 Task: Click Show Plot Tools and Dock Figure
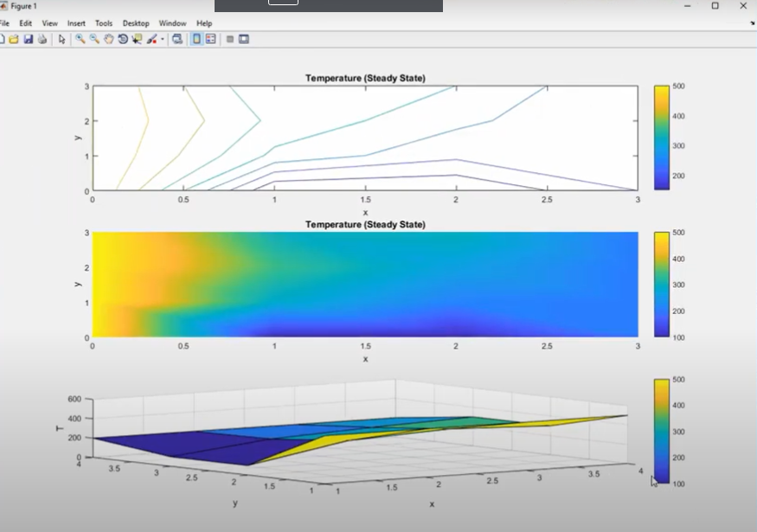(243, 38)
